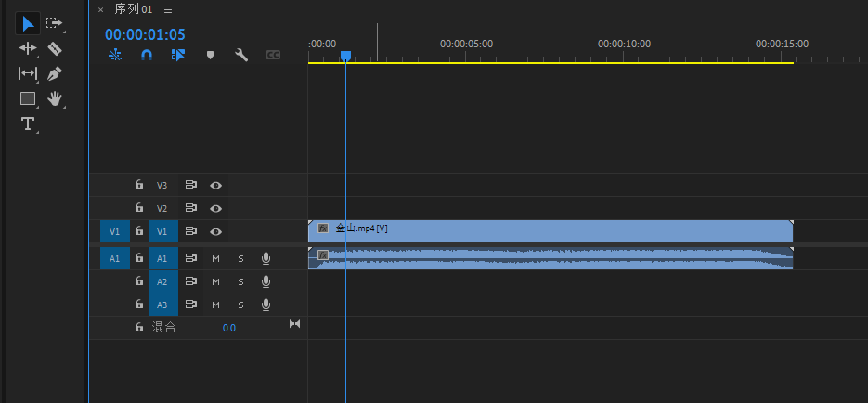Activate the Type tool
The height and width of the screenshot is (403, 868).
28,123
